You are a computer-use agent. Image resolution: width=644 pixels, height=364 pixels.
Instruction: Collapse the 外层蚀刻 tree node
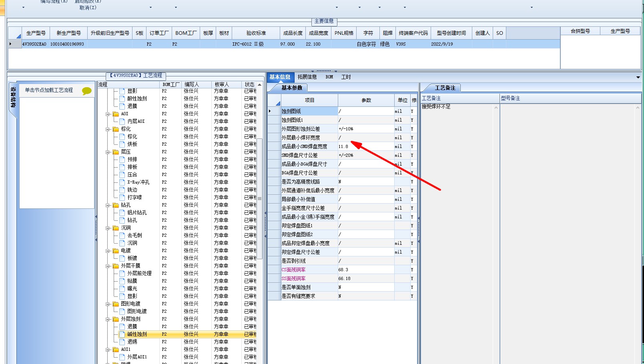[108, 319]
